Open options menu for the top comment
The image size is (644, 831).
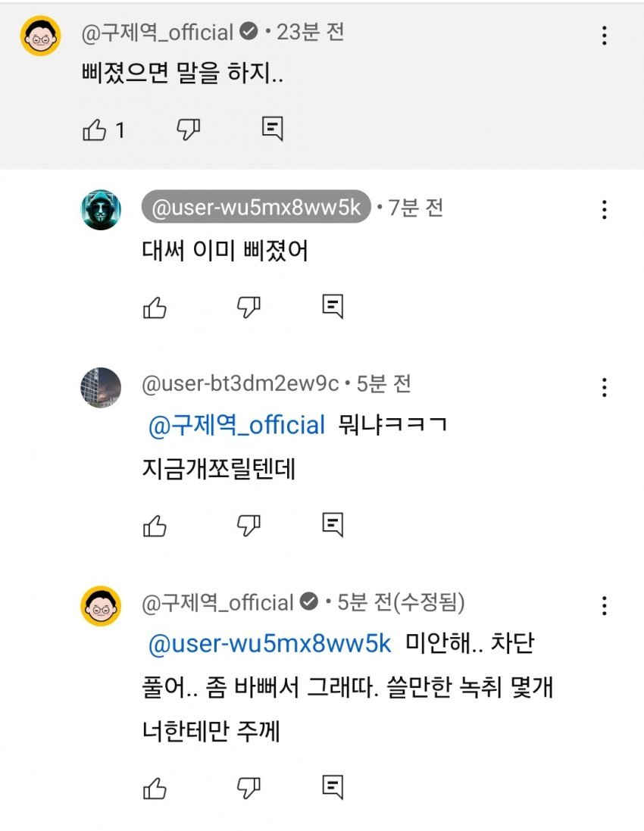(x=604, y=36)
